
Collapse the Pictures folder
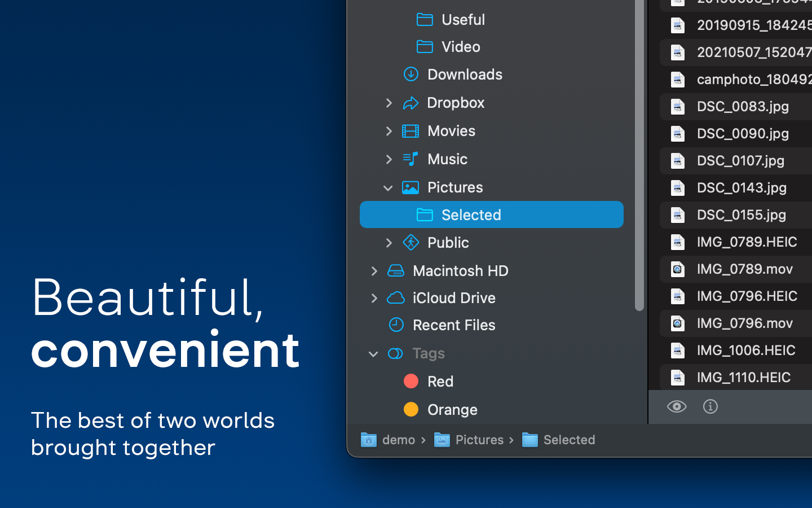[388, 188]
